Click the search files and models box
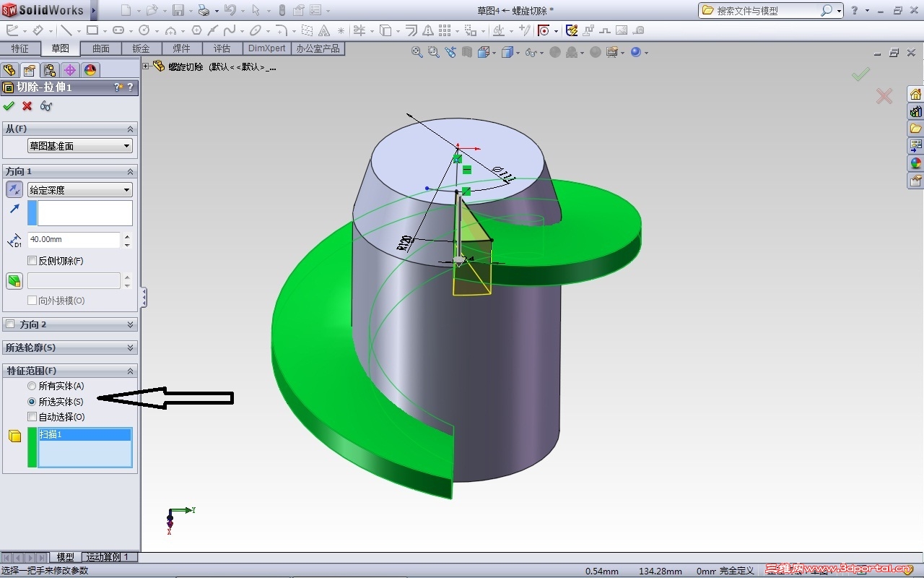 (x=770, y=10)
